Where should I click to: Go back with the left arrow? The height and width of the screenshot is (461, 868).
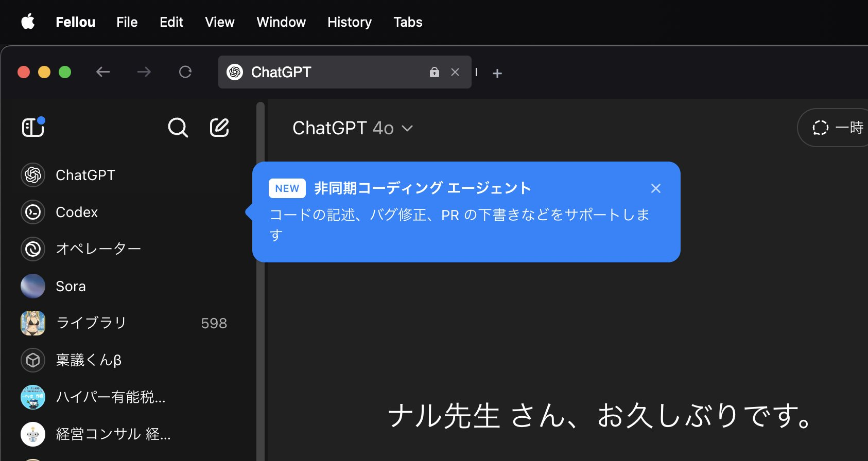[x=103, y=72]
